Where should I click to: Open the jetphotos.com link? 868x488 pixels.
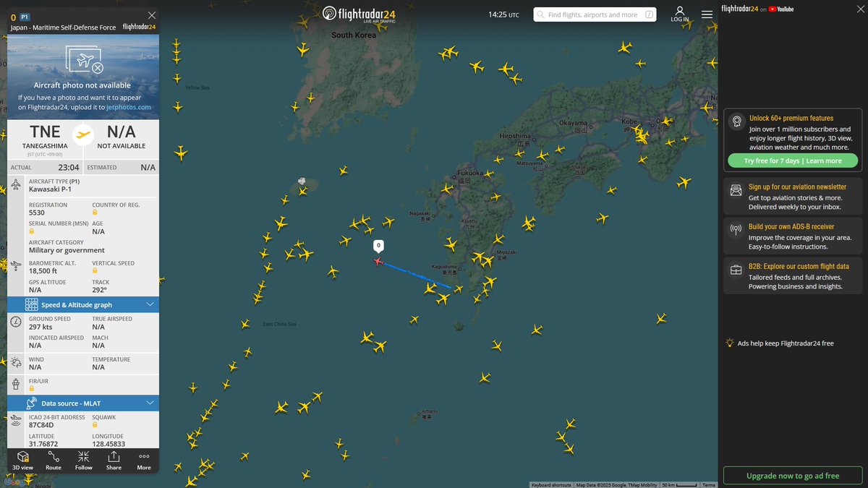coord(129,107)
